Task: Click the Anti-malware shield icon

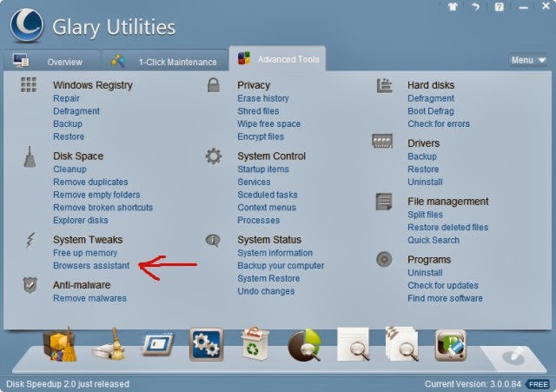Action: pos(30,285)
